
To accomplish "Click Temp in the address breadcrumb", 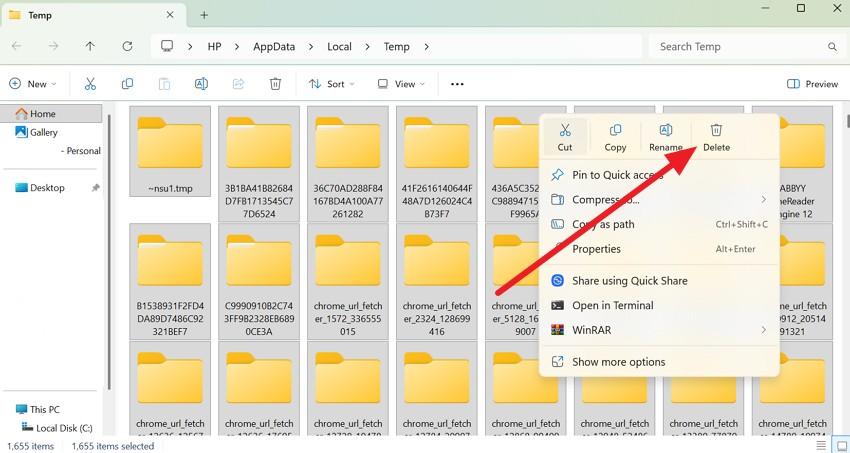I will 396,47.
